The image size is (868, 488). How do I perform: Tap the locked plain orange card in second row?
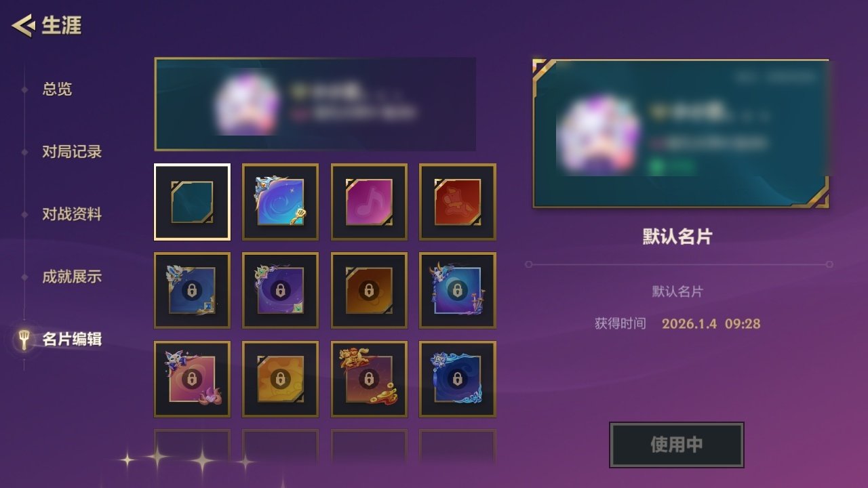[x=369, y=290]
